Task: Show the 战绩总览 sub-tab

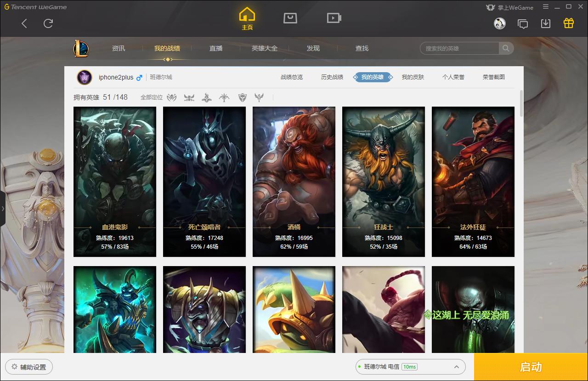Action: (x=292, y=77)
